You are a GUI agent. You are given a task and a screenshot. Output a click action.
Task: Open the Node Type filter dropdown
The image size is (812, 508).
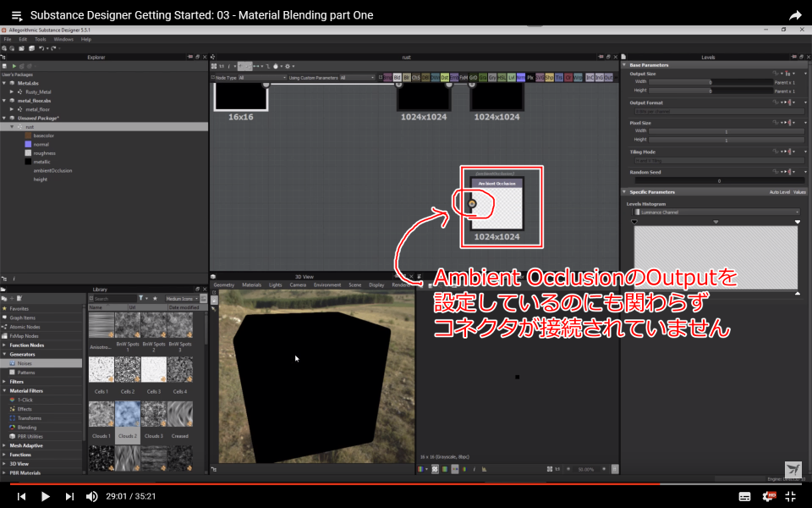point(262,78)
